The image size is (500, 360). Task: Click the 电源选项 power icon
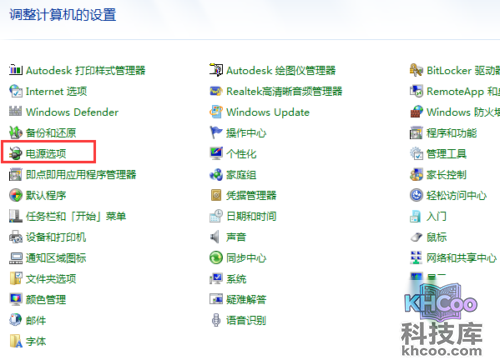click(16, 154)
